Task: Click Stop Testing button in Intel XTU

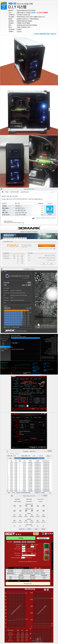Action: coord(15,343)
